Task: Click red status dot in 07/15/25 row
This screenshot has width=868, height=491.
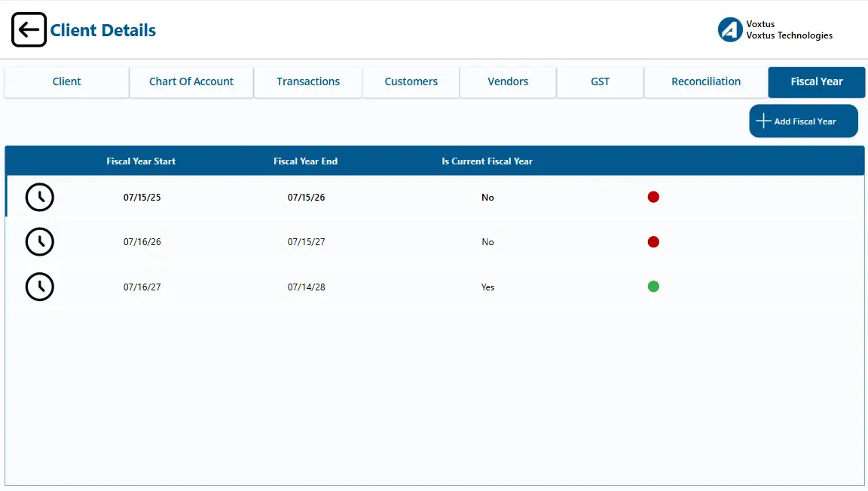Action: click(653, 198)
